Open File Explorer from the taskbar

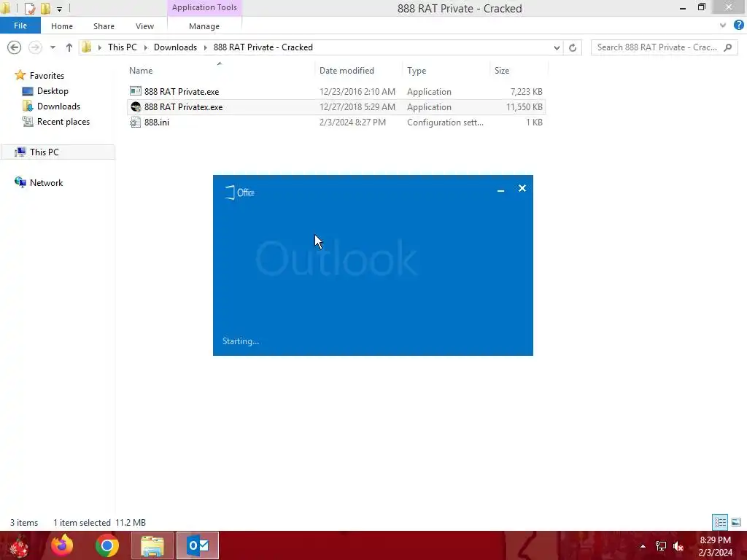click(152, 545)
